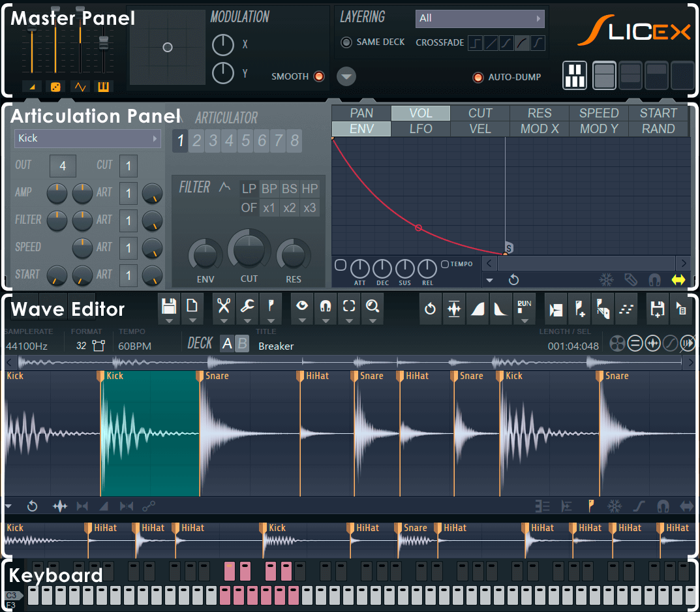The image size is (700, 612).
Task: Switch to the MOD X source tab
Action: point(540,129)
